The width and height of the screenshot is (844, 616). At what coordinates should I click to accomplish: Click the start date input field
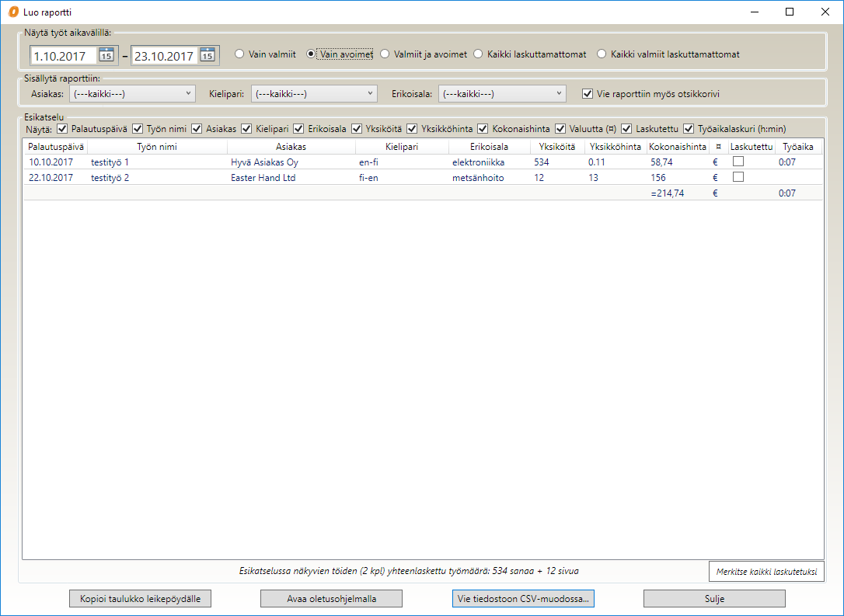coord(64,55)
